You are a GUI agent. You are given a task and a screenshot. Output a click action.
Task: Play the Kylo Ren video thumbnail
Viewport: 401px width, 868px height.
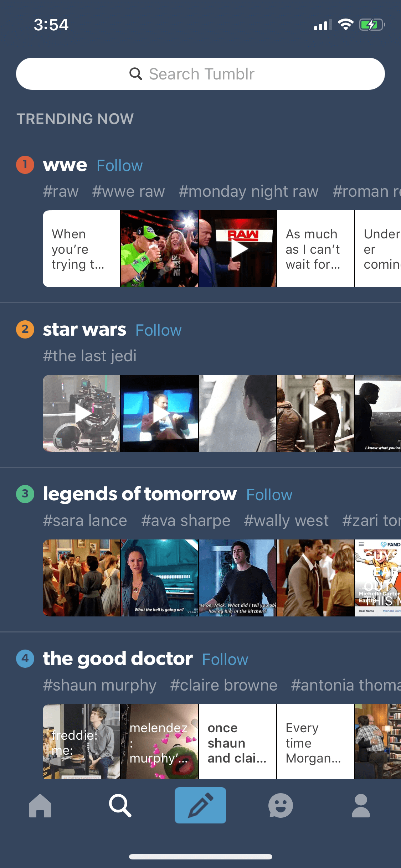click(315, 413)
